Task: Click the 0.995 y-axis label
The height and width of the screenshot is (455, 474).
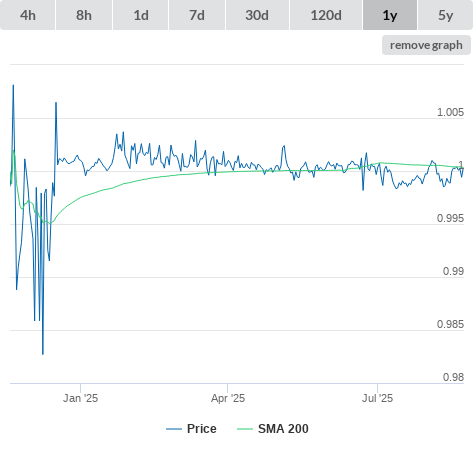Action: pyautogui.click(x=450, y=218)
